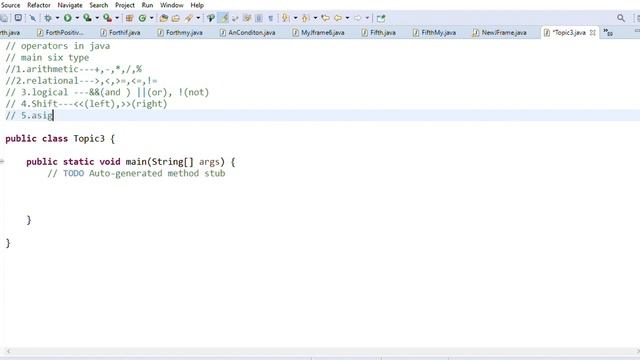Viewport: 640px width, 360px height.
Task: Click the Open Type folder icon
Action: tap(164, 18)
